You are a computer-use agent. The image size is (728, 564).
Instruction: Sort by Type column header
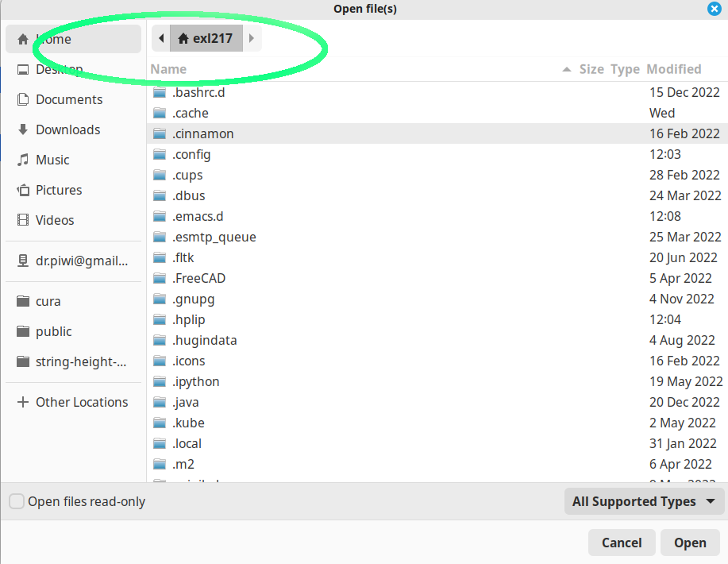click(x=625, y=69)
